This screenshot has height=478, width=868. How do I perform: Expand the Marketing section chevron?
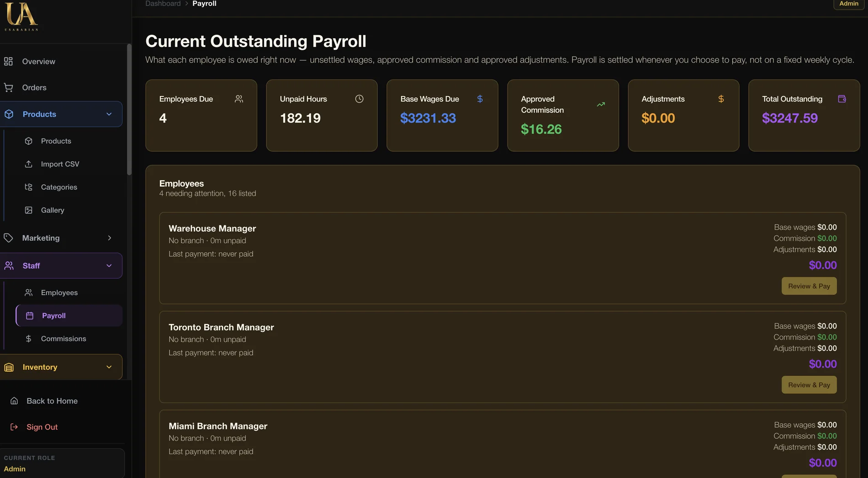pos(109,238)
